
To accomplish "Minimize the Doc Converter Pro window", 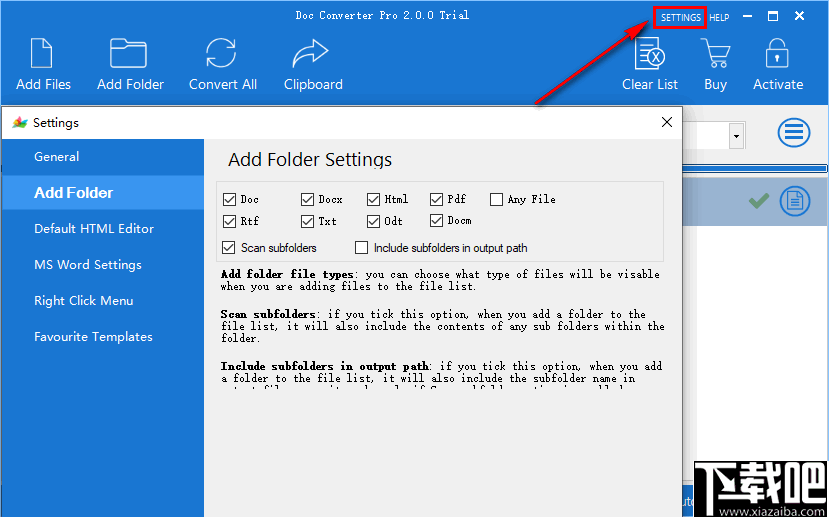I will tap(747, 16).
